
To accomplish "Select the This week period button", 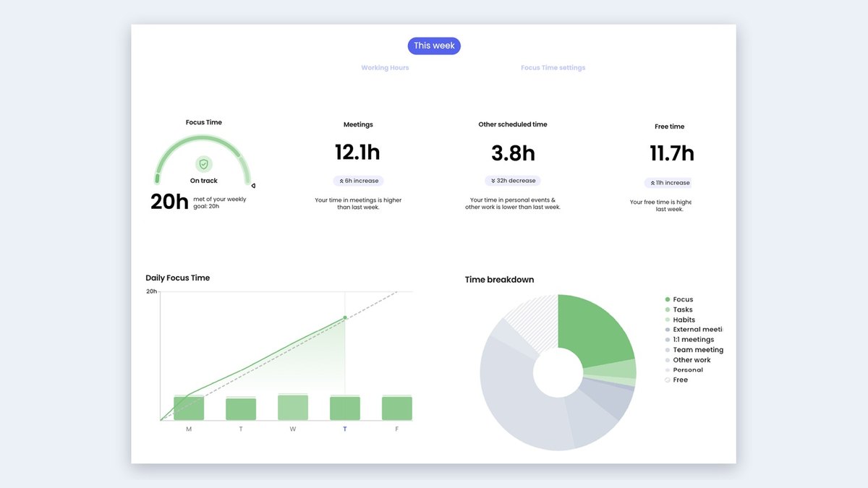I will (x=434, y=46).
